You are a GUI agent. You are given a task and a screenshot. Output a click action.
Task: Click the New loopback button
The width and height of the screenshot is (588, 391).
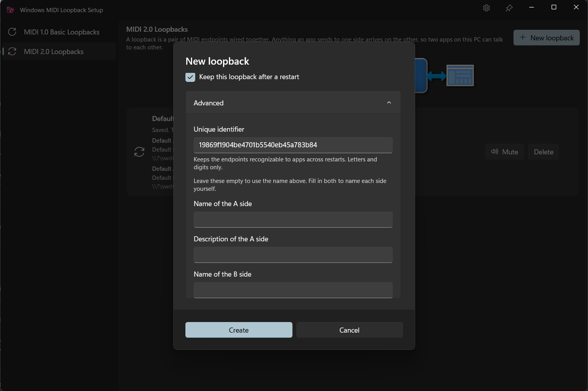pos(546,38)
